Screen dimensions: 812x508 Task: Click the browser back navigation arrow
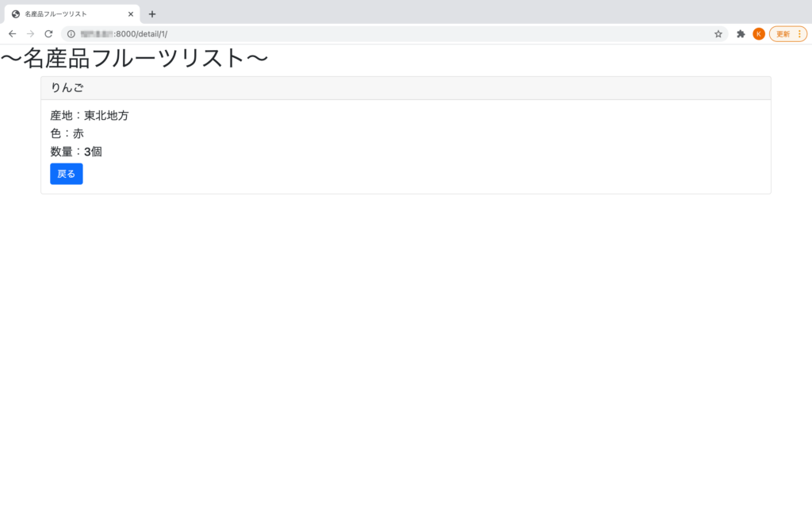pos(11,33)
